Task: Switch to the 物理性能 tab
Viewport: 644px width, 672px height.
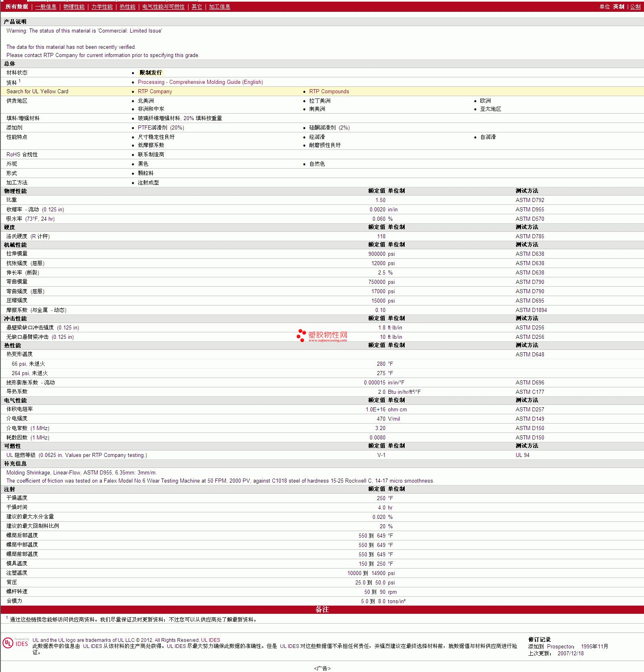Action: click(74, 7)
